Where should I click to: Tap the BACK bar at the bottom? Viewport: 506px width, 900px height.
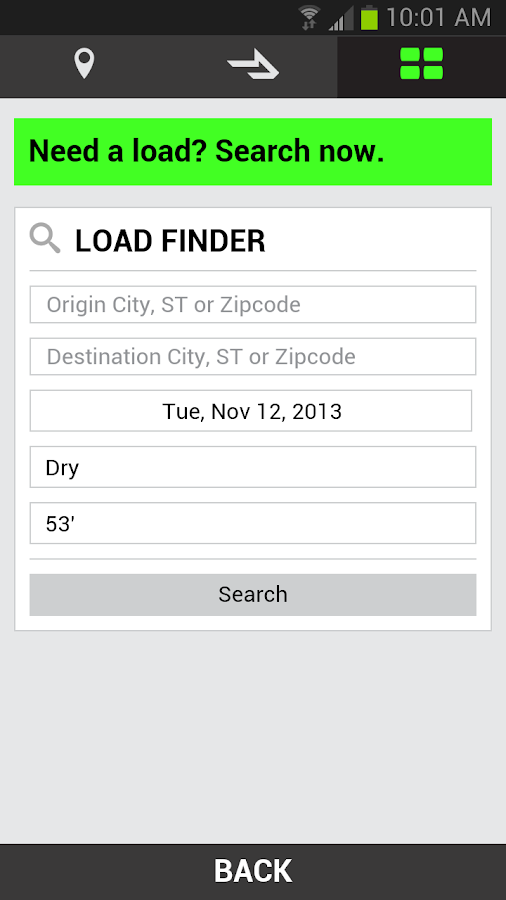253,871
